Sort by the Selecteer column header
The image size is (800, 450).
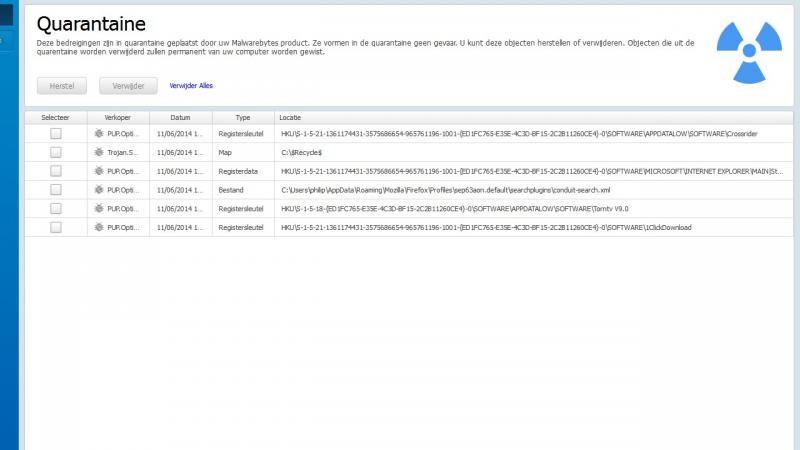pyautogui.click(x=56, y=117)
